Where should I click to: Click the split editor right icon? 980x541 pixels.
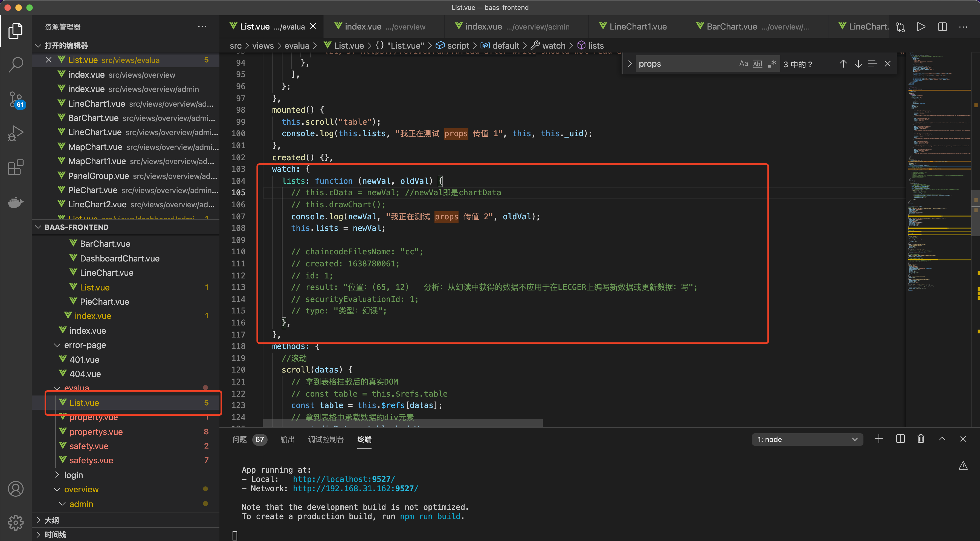tap(942, 27)
